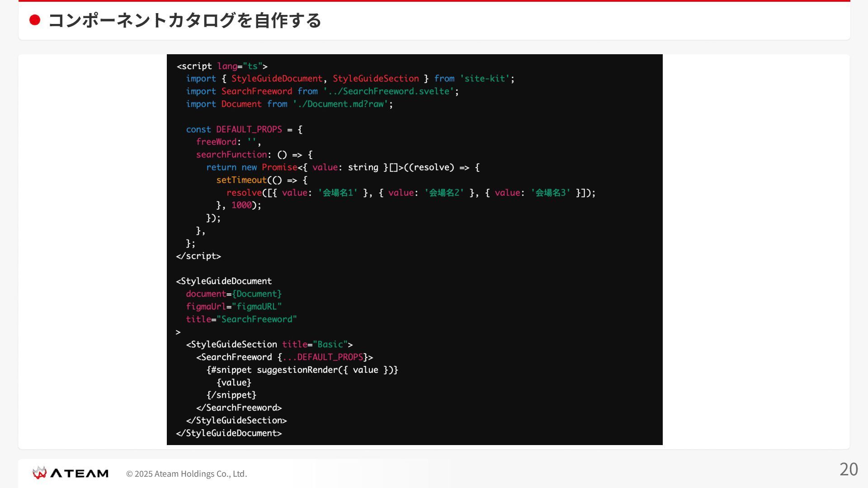
Task: Click the return new Promise line
Action: (343, 167)
